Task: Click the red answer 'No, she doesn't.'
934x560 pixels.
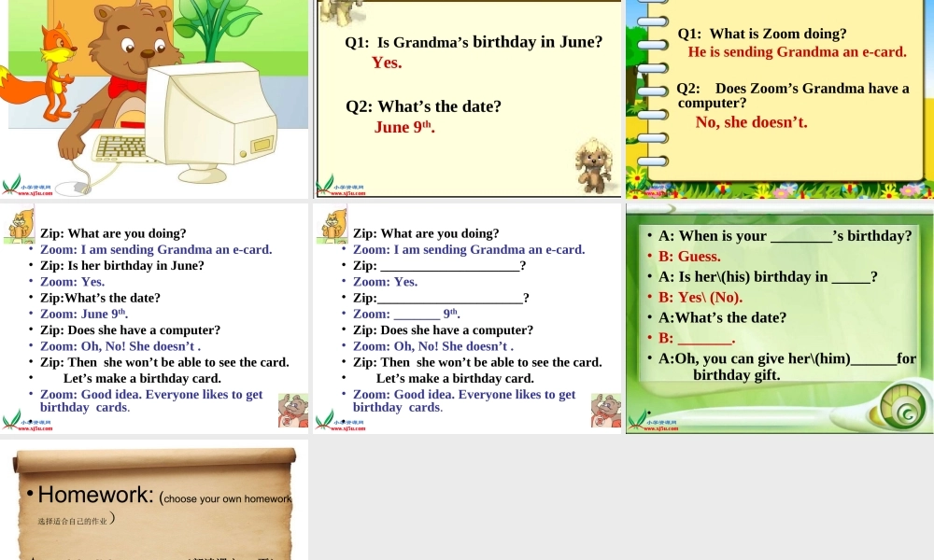Action: (751, 122)
